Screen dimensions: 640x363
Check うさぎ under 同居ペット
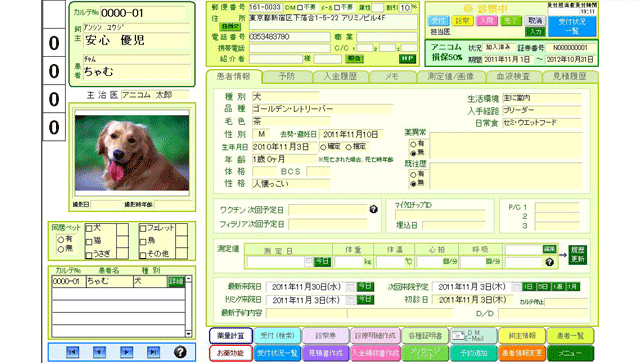tap(89, 256)
